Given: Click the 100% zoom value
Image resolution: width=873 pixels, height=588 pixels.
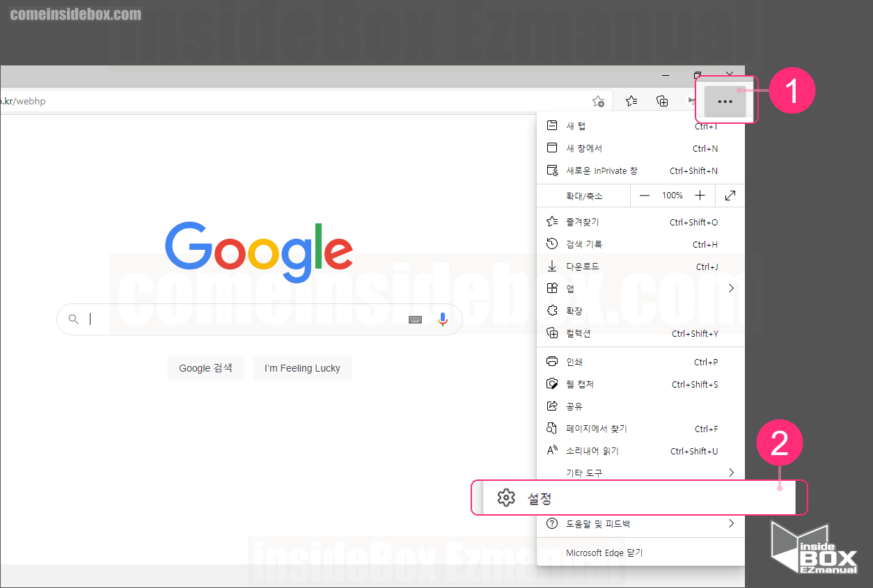Looking at the screenshot, I should pyautogui.click(x=673, y=196).
